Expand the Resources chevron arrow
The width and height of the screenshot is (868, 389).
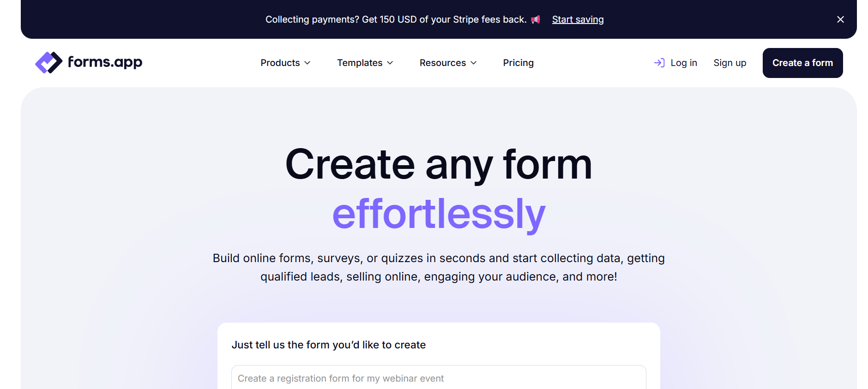474,63
